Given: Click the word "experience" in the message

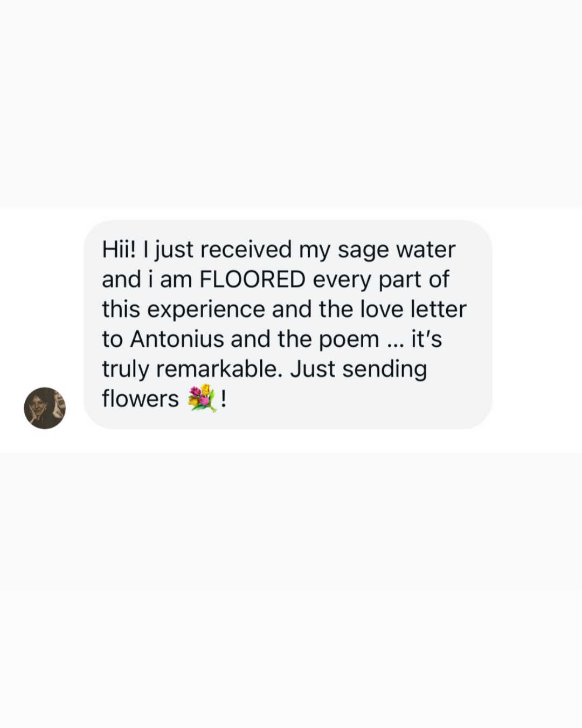Looking at the screenshot, I should (x=206, y=310).
